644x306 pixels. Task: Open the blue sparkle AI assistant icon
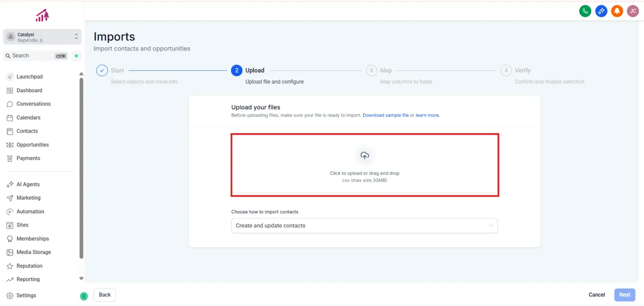click(601, 11)
